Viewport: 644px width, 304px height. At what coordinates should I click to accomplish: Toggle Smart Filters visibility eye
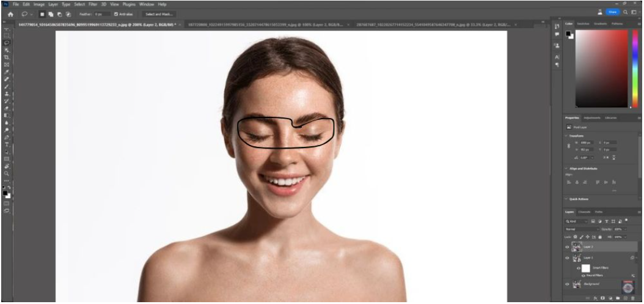(x=579, y=268)
